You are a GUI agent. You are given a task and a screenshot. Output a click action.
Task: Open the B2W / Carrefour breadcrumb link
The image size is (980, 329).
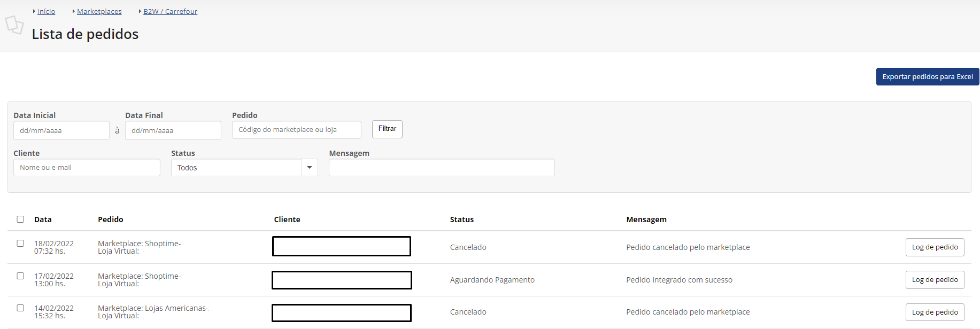coord(170,11)
